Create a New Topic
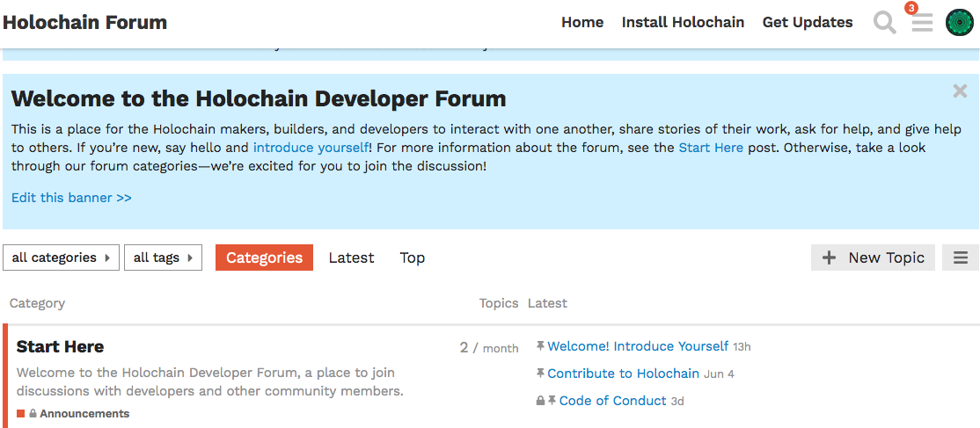This screenshot has height=428, width=980. click(x=874, y=258)
